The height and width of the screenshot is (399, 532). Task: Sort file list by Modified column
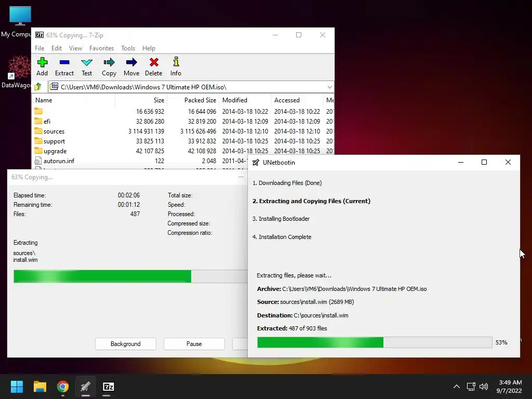(245, 100)
